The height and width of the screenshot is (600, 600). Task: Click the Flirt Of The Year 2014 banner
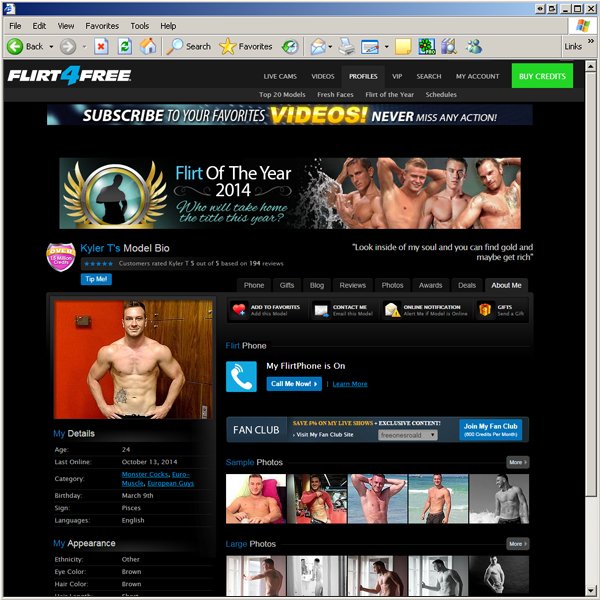coord(290,193)
